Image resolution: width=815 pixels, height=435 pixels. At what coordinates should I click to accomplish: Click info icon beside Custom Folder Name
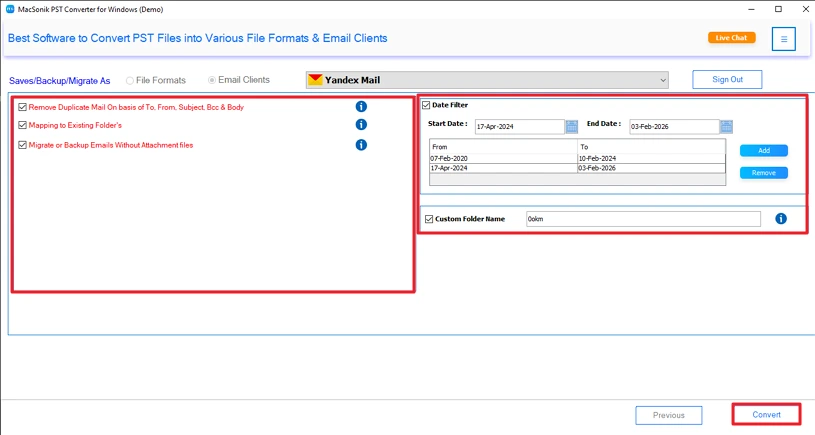coord(781,219)
